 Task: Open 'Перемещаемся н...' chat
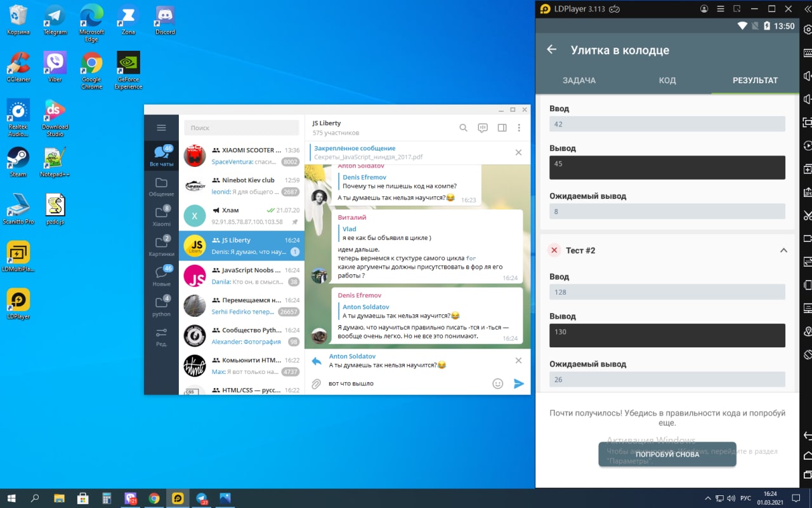(x=242, y=305)
